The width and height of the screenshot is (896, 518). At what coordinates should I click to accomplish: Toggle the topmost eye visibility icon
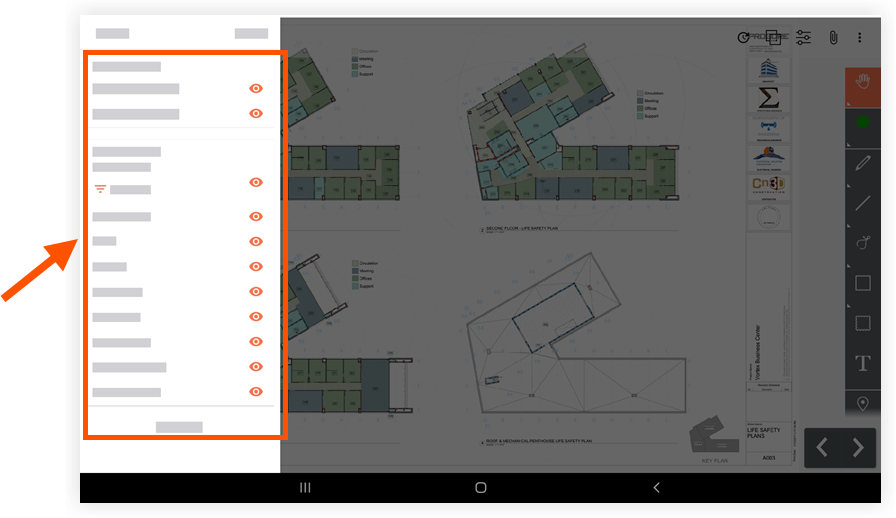pos(256,88)
